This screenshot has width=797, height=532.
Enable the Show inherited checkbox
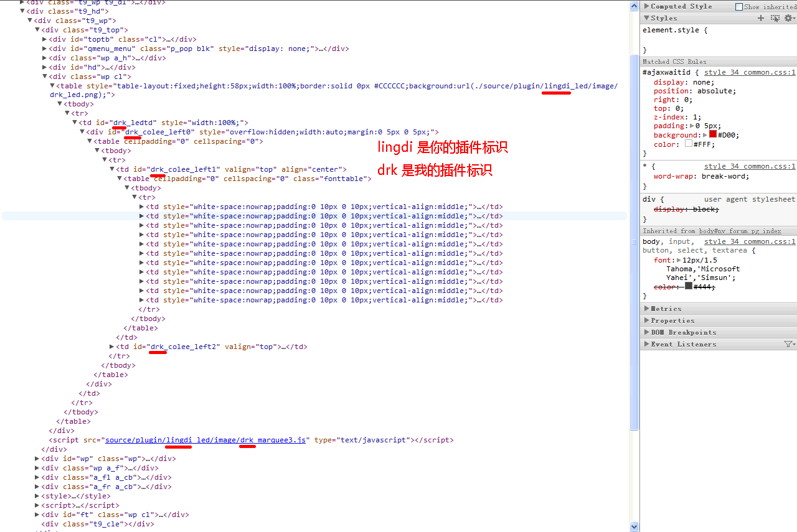[739, 7]
